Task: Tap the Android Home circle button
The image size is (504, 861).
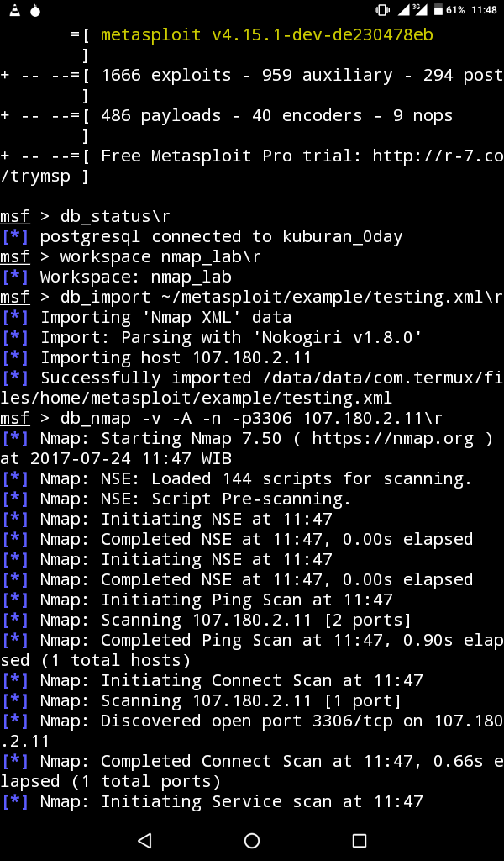Action: 252,840
